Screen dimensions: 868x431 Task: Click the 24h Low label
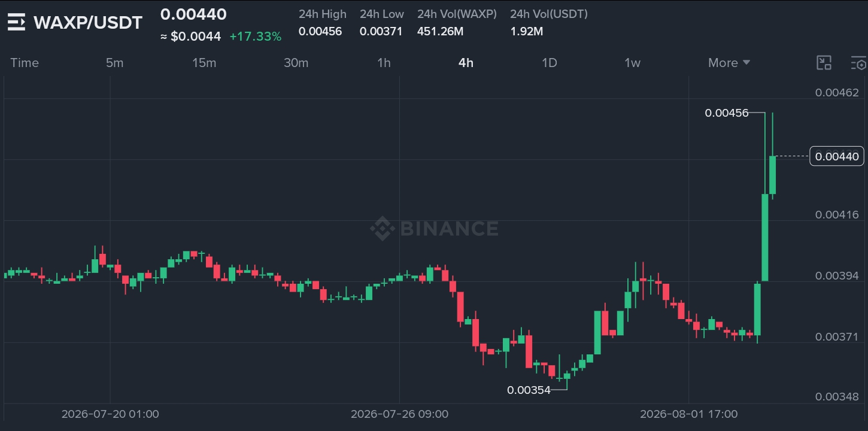tap(382, 14)
